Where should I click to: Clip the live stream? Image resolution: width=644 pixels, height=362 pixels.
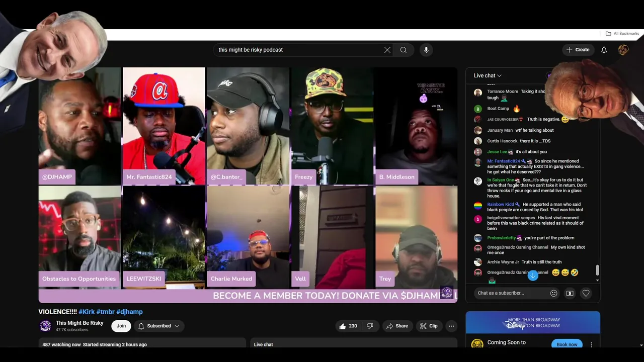pyautogui.click(x=429, y=326)
